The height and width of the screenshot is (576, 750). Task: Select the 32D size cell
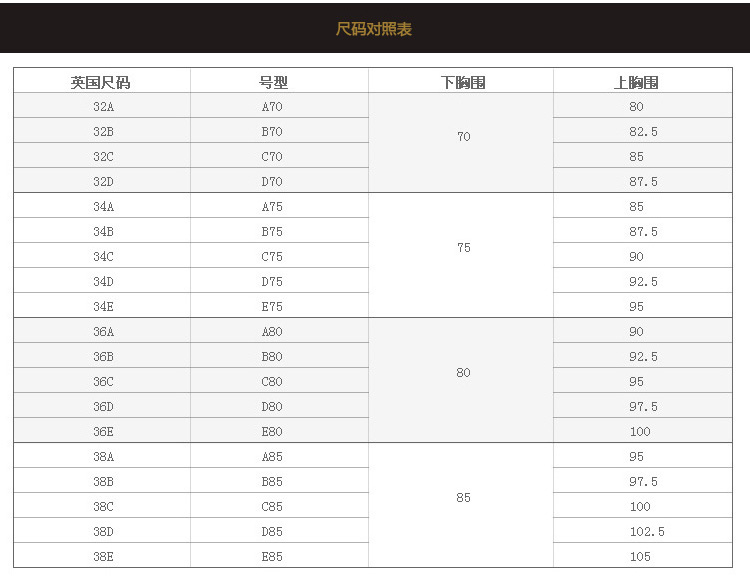103,181
